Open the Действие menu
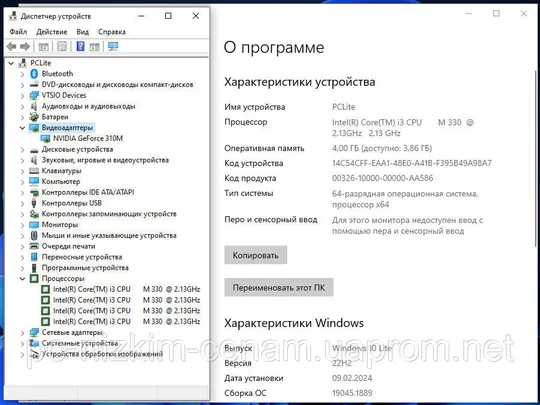Screen dimensions: 540x405 pyautogui.click(x=52, y=32)
